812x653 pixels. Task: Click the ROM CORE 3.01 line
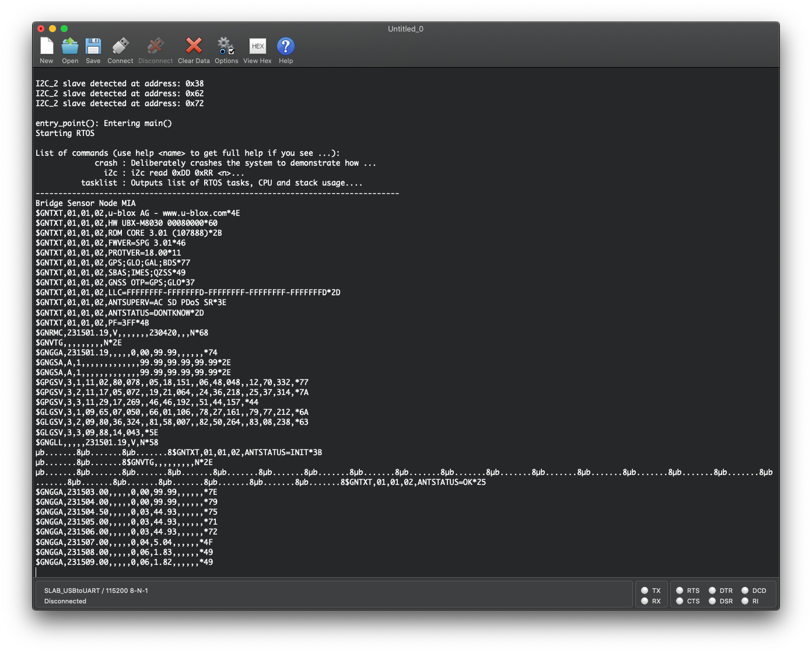pyautogui.click(x=129, y=233)
